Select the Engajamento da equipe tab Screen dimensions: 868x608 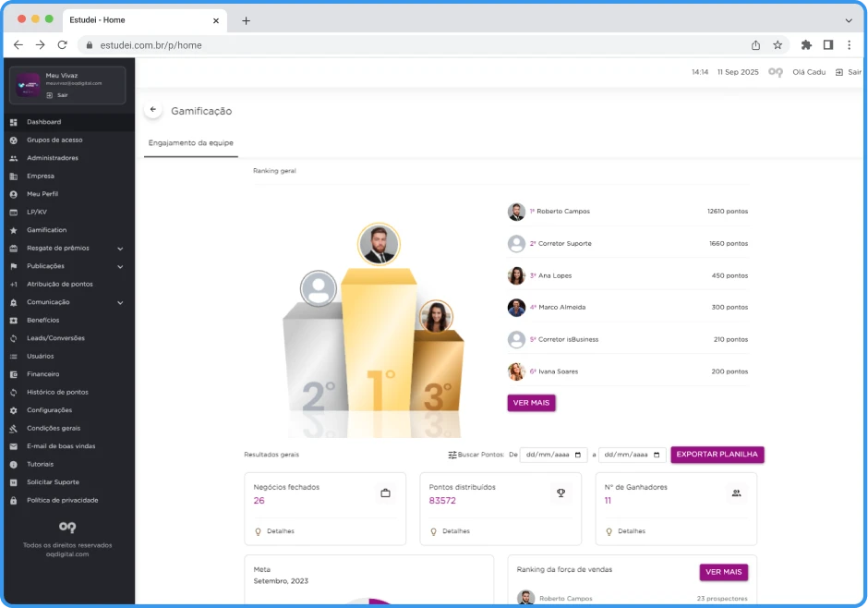(190, 143)
